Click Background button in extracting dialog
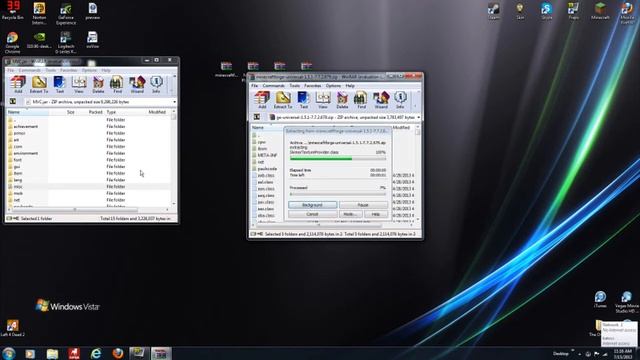640x360 pixels. click(x=313, y=204)
